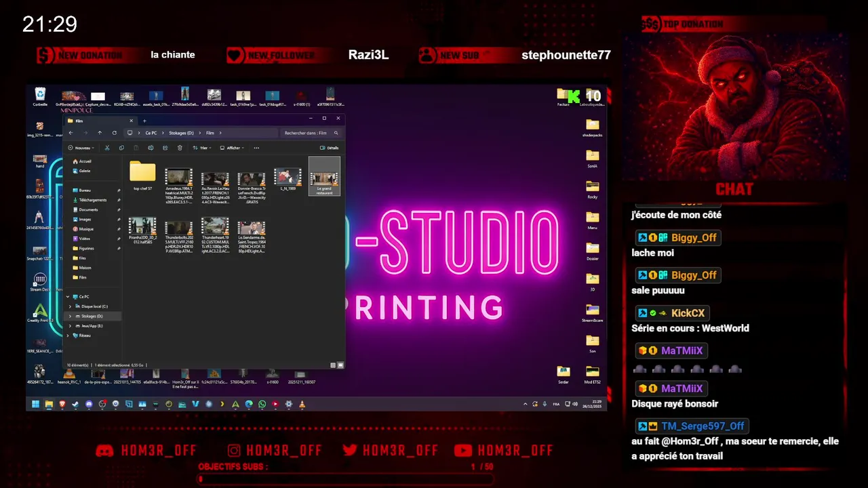Screen dimensions: 868x488
Task: Open the Nouveau dropdown
Action: click(81, 148)
